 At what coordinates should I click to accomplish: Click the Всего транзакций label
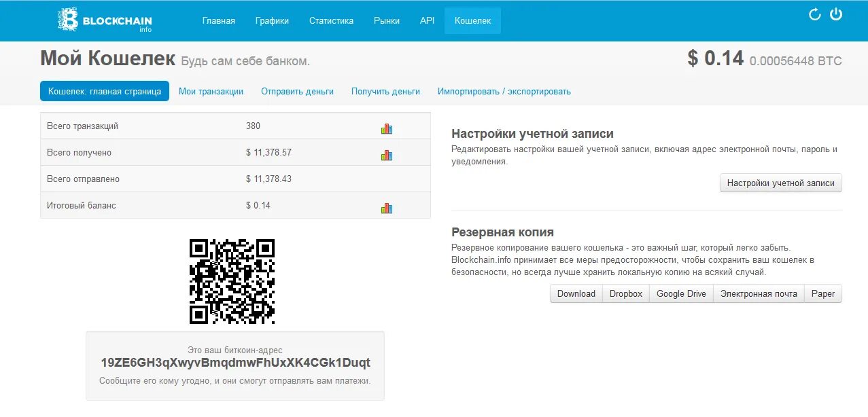click(82, 126)
